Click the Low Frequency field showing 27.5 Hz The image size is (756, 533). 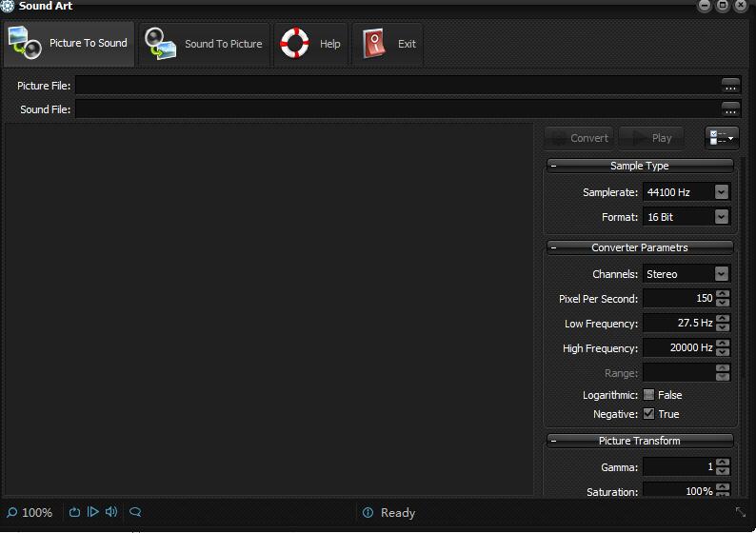click(x=679, y=324)
